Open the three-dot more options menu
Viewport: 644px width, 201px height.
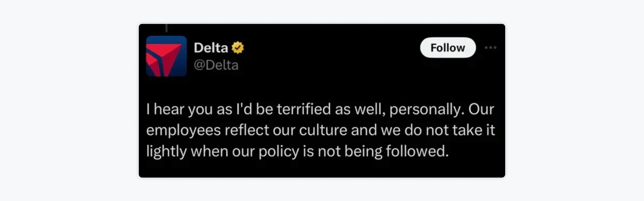[490, 48]
